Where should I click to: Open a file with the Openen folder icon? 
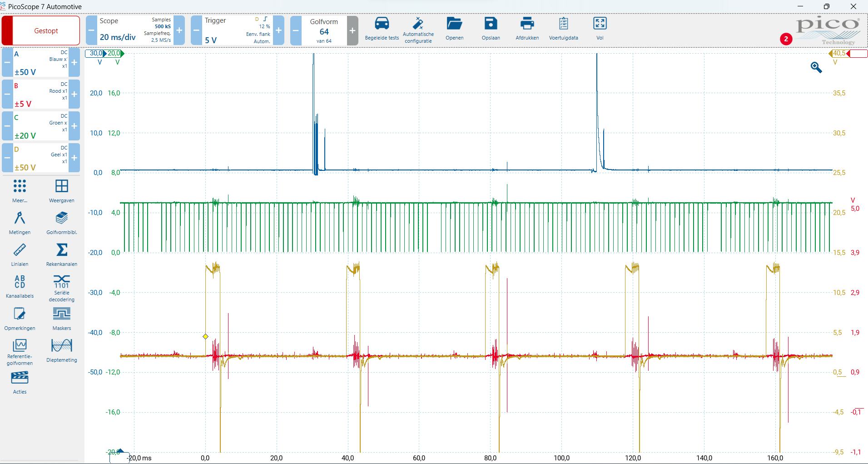[x=454, y=24]
